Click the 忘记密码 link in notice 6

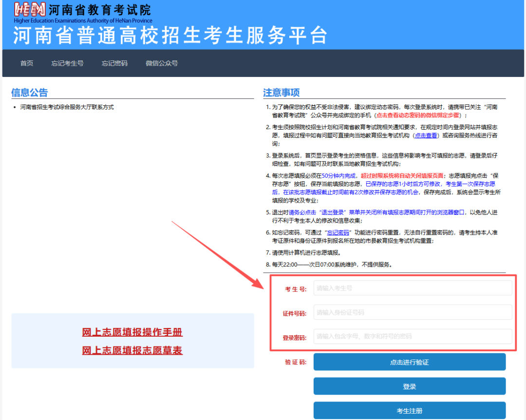(338, 232)
